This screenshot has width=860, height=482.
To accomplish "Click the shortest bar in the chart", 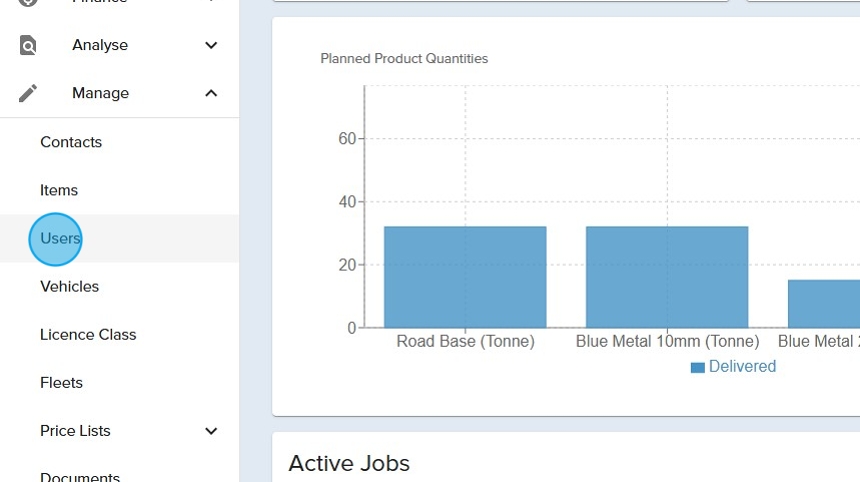I will coord(824,304).
